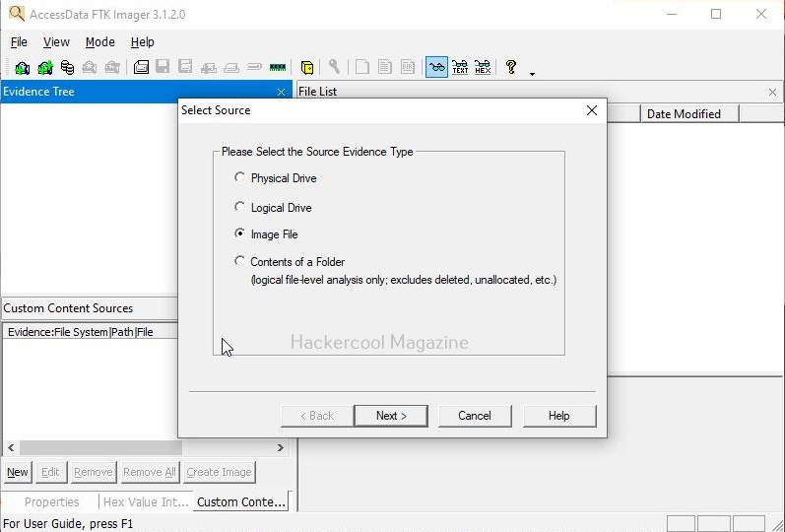Expand the toolbar options dropdown arrow
785x532 pixels.
pos(532,73)
